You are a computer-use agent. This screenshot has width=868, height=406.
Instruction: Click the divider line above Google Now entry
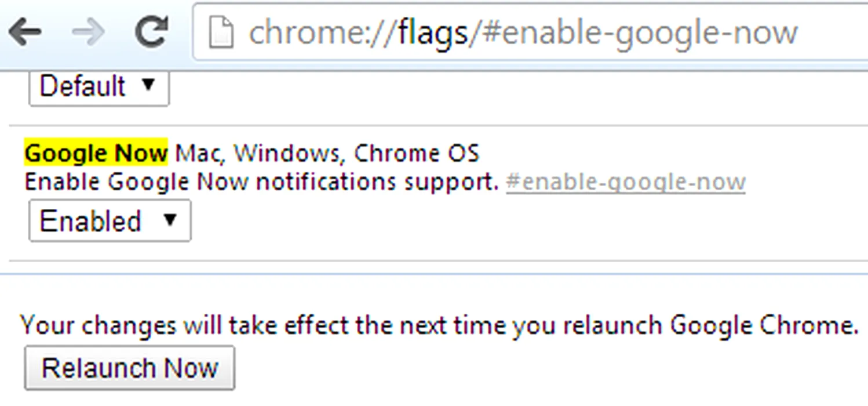pos(438,125)
